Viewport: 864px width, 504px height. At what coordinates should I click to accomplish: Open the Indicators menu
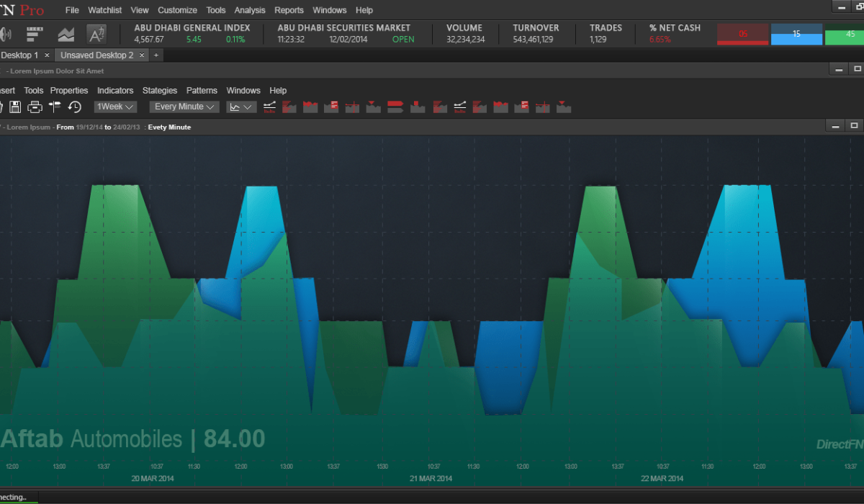pyautogui.click(x=115, y=91)
